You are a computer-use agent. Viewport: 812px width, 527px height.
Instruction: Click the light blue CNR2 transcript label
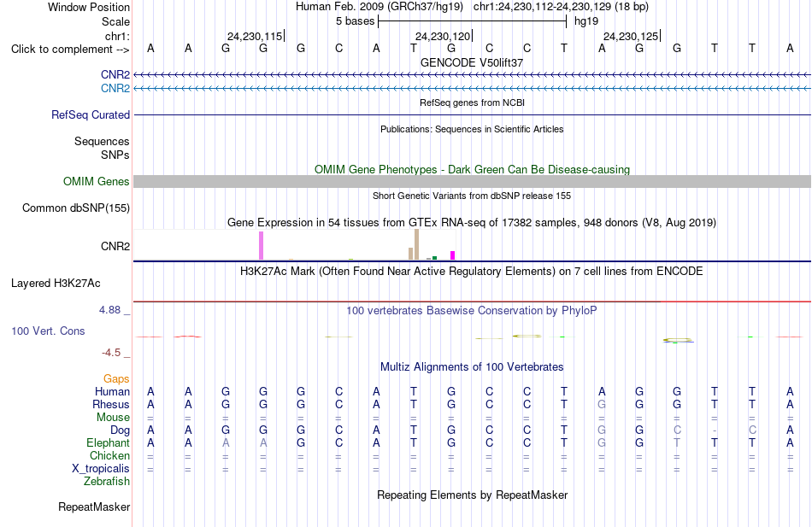pos(115,89)
